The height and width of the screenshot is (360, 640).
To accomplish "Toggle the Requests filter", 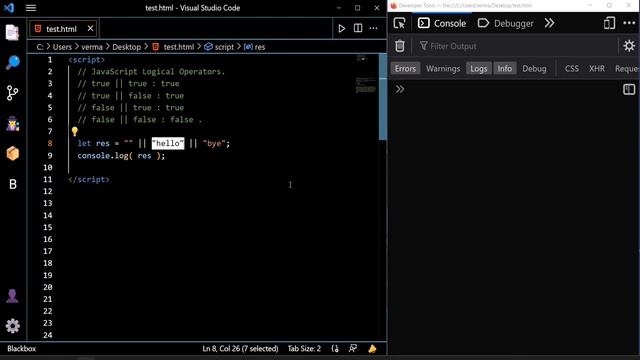I will pos(626,69).
